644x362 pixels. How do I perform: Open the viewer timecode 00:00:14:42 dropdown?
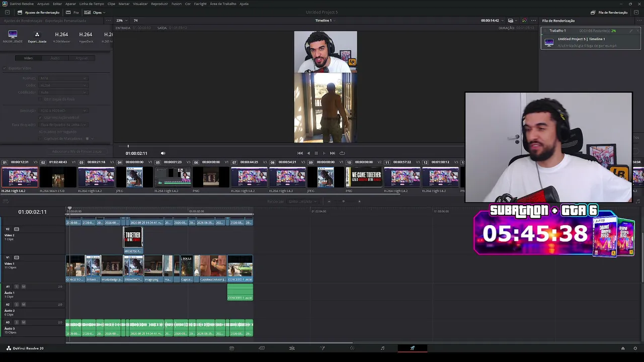(x=491, y=21)
